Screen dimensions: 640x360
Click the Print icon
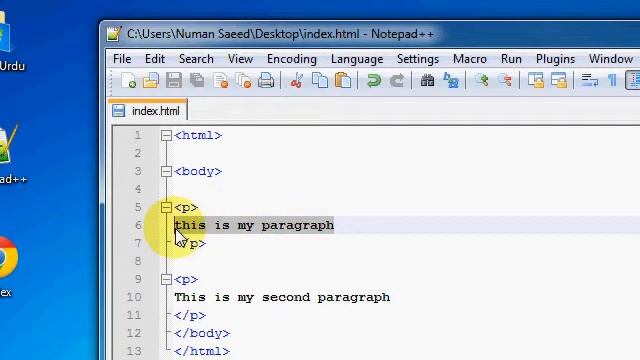point(266,80)
